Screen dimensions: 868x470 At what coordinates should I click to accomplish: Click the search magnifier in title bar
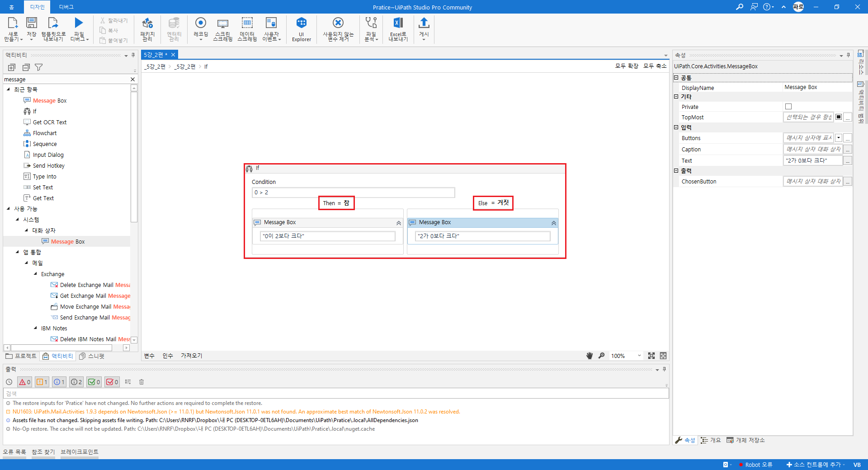740,7
